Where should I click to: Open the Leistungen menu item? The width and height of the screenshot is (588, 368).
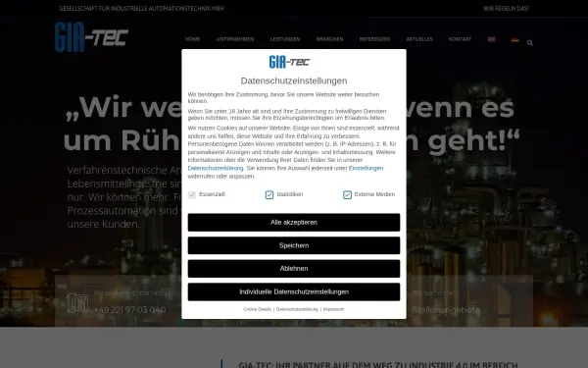click(285, 39)
